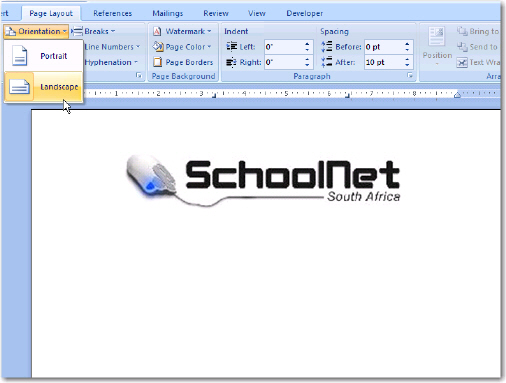Open the Position gallery icon
The width and height of the screenshot is (506, 383).
click(x=437, y=37)
